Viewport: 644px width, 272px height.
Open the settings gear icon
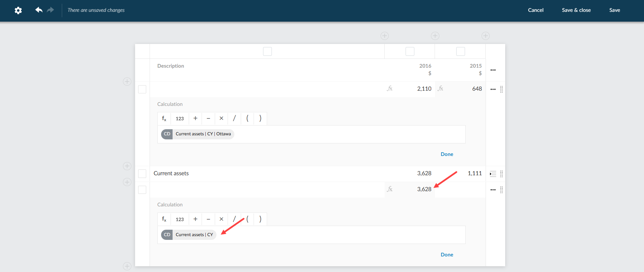pos(18,10)
